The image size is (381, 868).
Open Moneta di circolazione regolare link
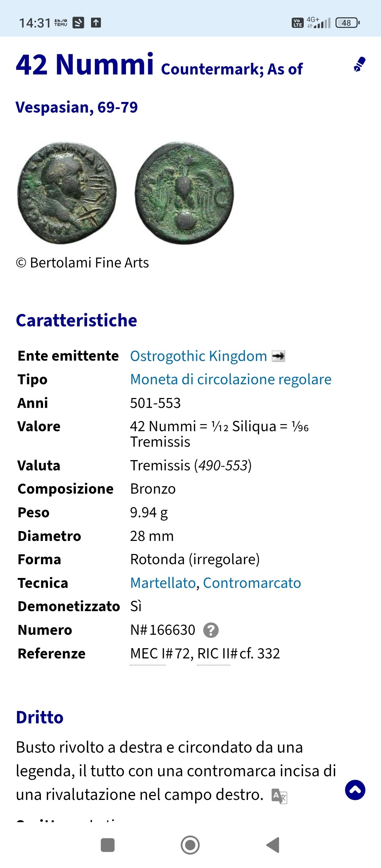tap(231, 379)
